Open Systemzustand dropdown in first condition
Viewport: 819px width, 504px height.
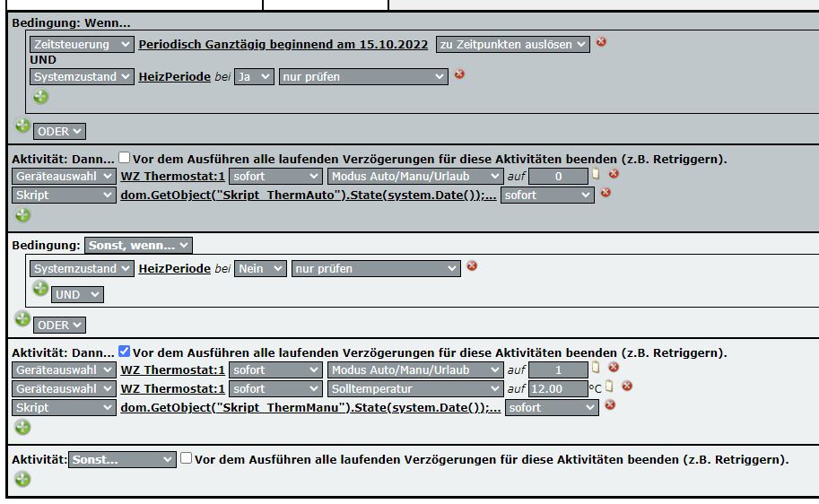click(x=82, y=77)
